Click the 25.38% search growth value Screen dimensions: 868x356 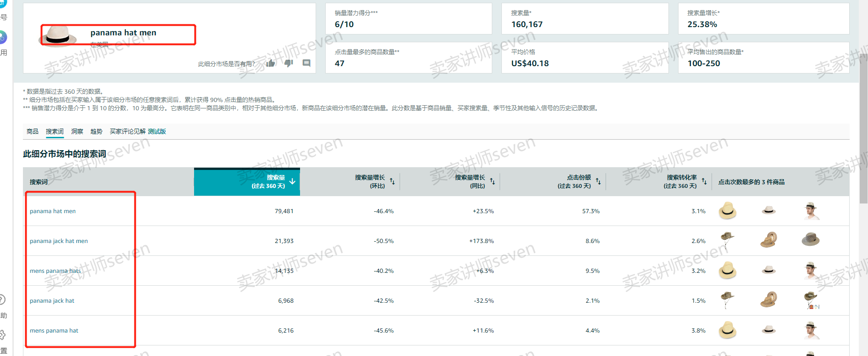pyautogui.click(x=702, y=24)
